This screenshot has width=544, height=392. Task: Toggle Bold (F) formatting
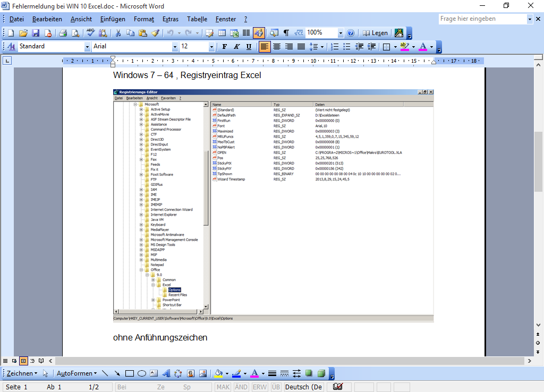click(225, 47)
